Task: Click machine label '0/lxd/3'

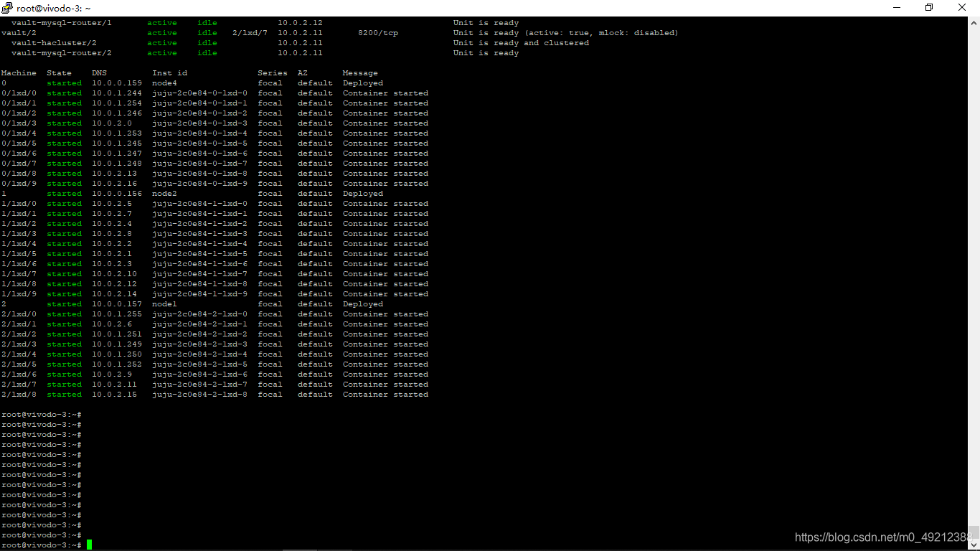Action: click(19, 123)
